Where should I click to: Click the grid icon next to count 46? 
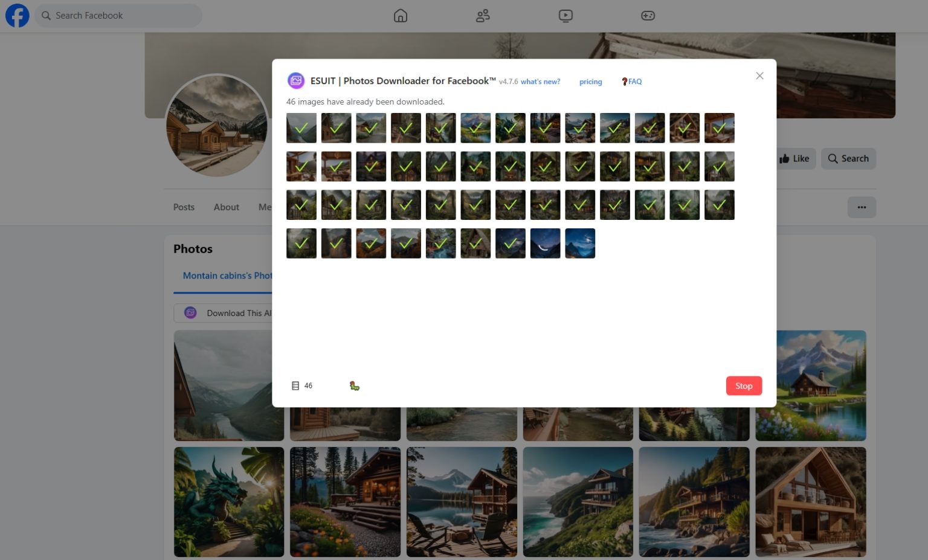pos(295,385)
